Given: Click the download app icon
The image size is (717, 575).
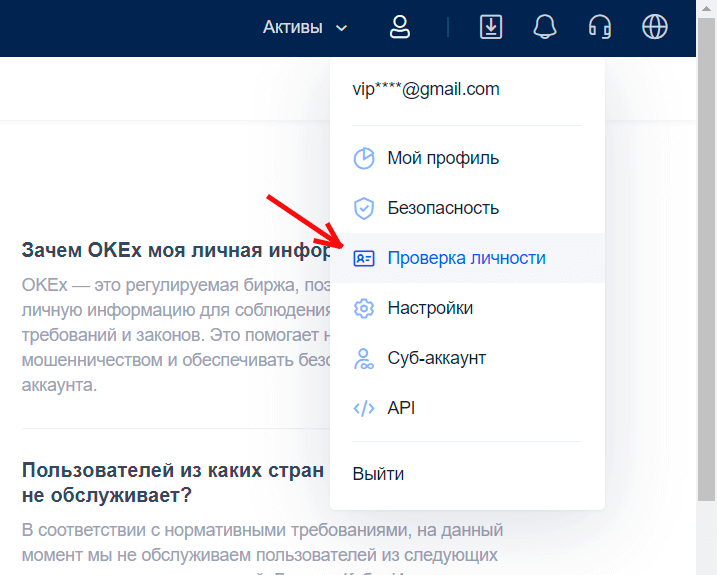Looking at the screenshot, I should tap(491, 27).
